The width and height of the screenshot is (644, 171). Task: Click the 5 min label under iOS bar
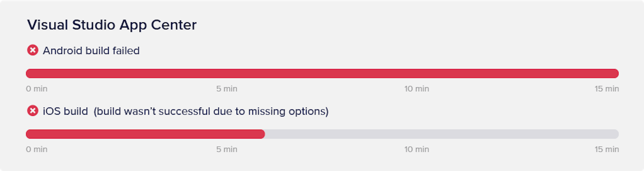227,149
